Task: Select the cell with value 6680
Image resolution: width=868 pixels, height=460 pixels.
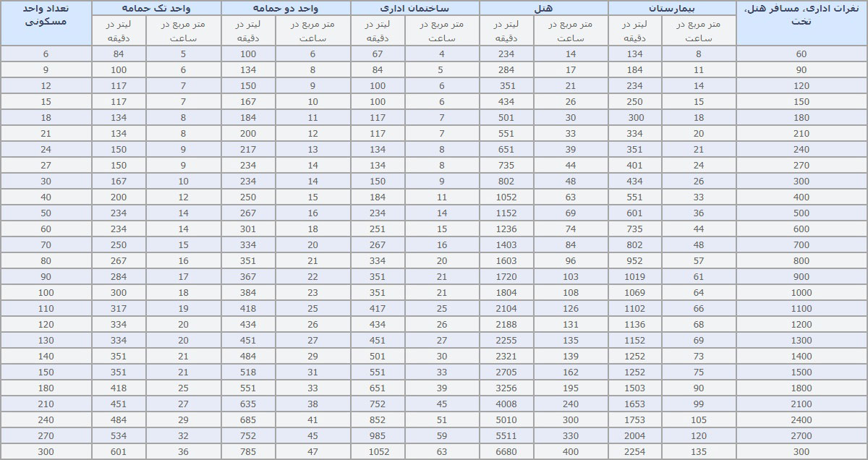Action: click(506, 452)
